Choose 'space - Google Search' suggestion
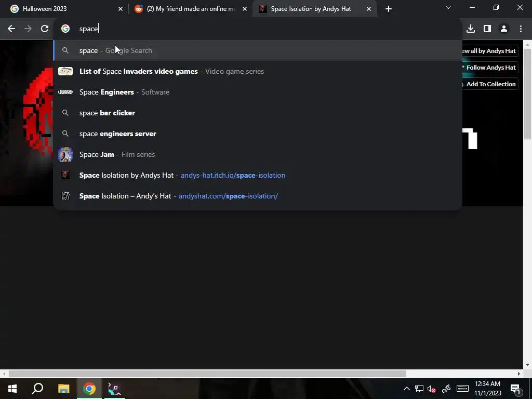Viewport: 532px width, 399px height. (258, 50)
